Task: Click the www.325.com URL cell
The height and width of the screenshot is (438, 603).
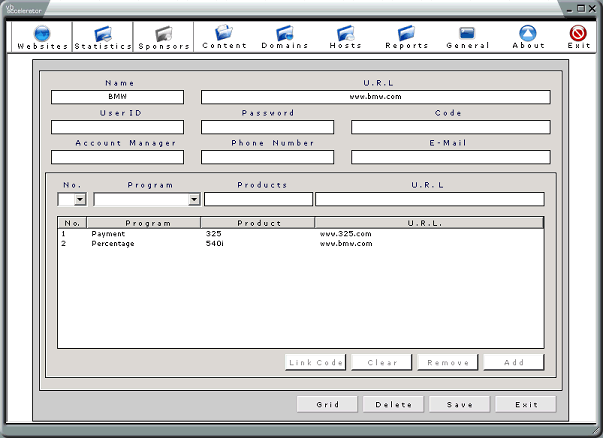Action: (x=345, y=234)
